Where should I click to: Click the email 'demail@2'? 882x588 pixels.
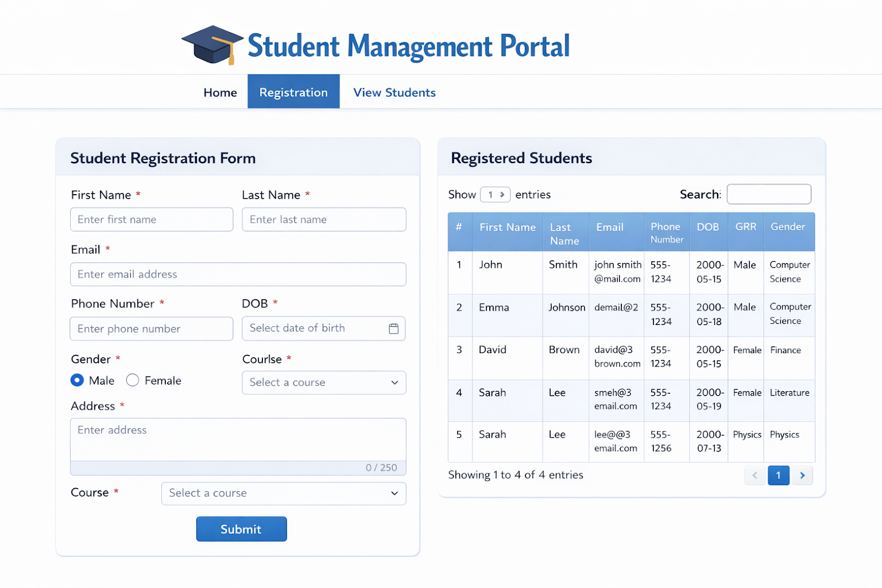616,307
